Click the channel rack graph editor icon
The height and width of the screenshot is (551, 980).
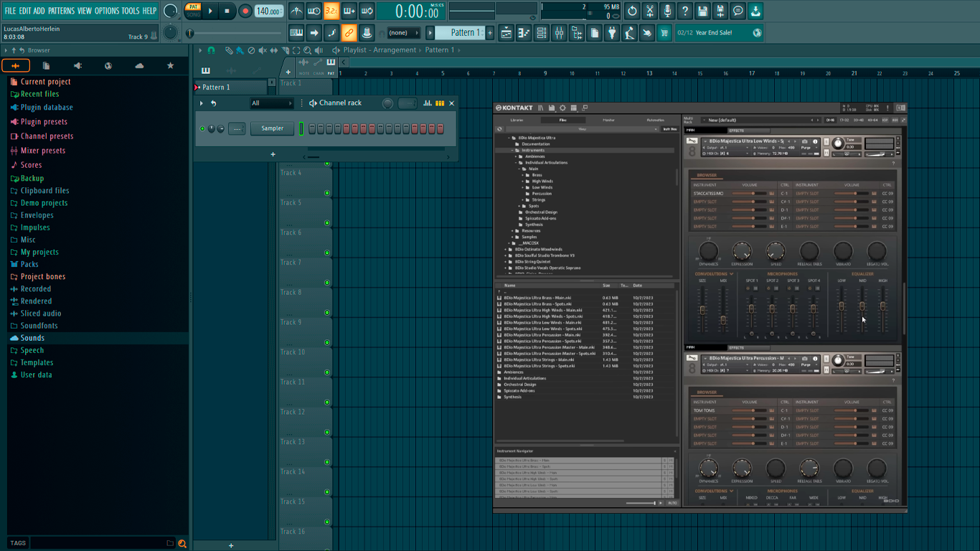click(x=428, y=103)
